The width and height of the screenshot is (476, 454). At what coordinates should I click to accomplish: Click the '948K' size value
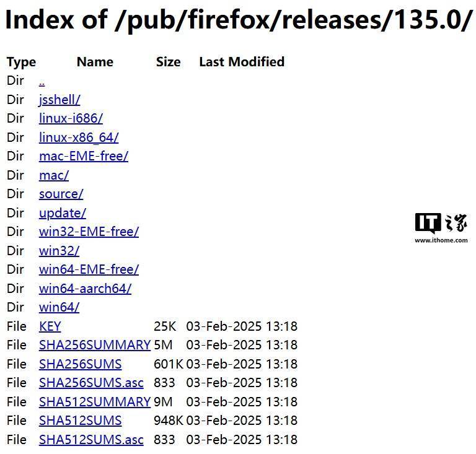pos(169,421)
